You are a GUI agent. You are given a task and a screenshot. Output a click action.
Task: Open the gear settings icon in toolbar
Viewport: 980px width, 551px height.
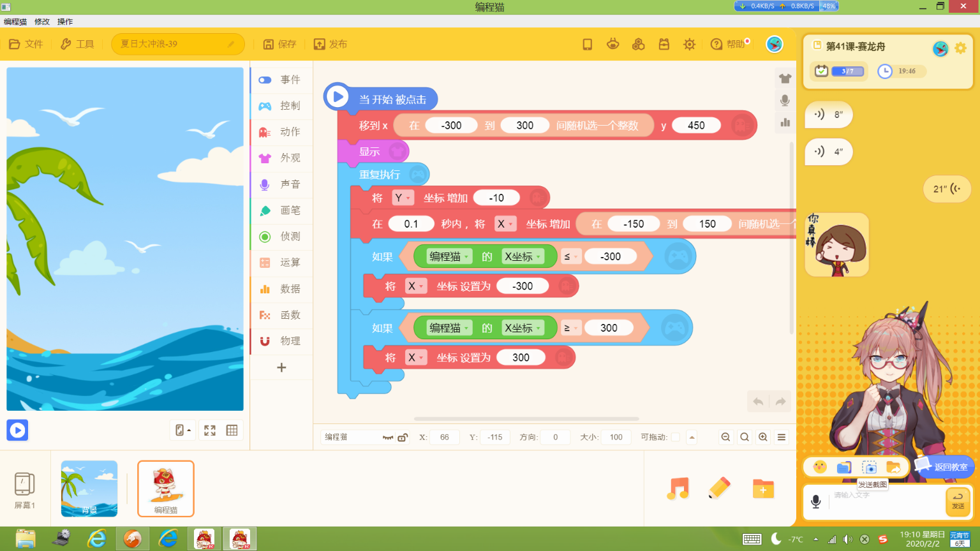pos(690,44)
